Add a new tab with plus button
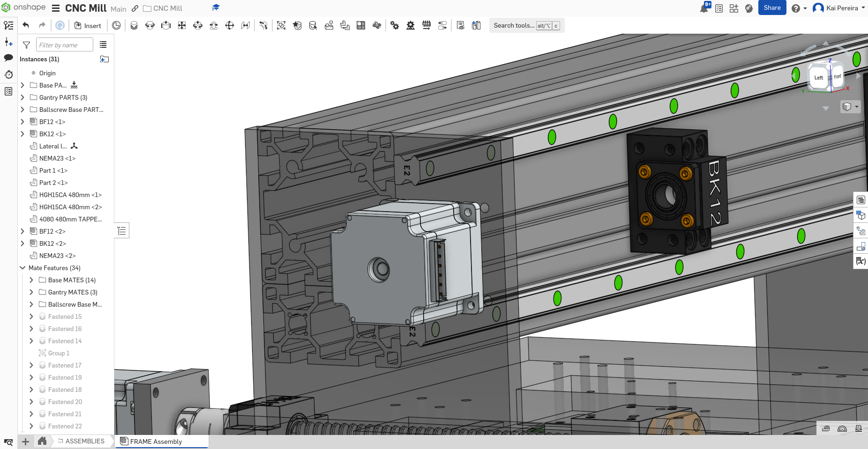The width and height of the screenshot is (868, 449). [x=25, y=441]
